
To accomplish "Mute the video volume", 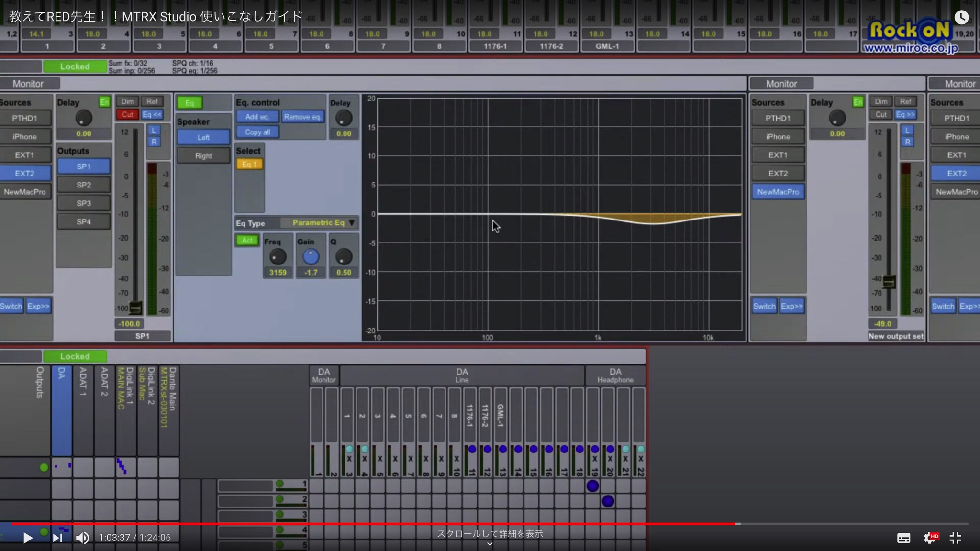I will [x=82, y=538].
